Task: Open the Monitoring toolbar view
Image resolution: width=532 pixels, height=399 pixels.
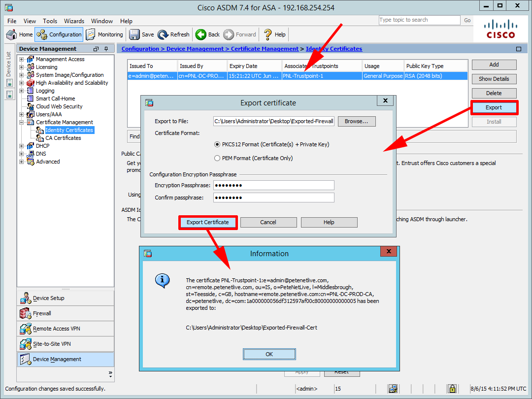Action: (104, 34)
